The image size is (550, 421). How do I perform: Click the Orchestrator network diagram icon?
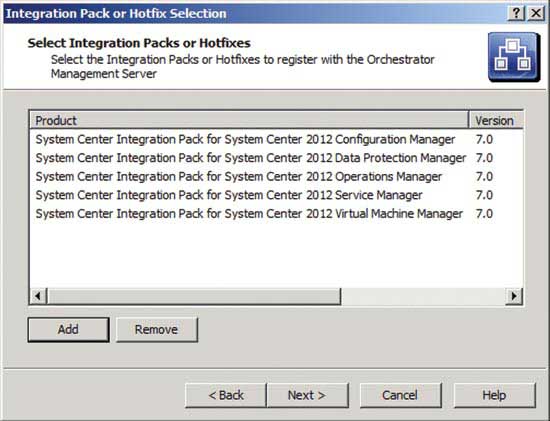point(514,57)
